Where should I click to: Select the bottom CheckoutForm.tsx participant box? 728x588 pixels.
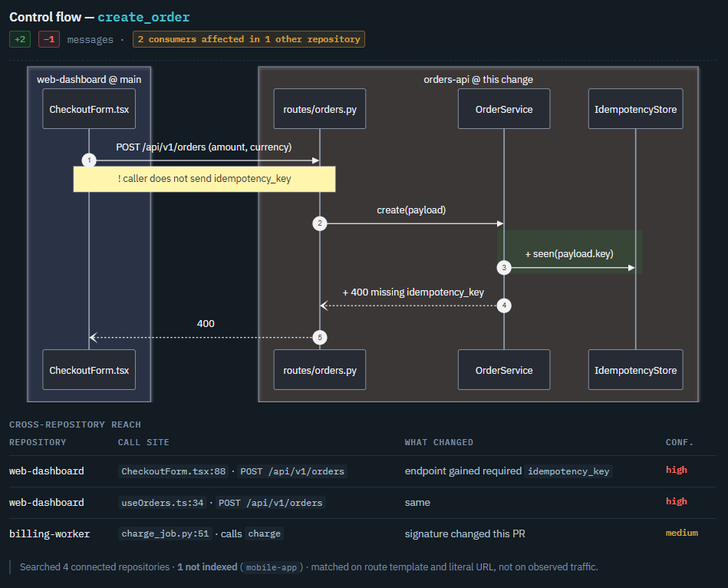pos(89,370)
